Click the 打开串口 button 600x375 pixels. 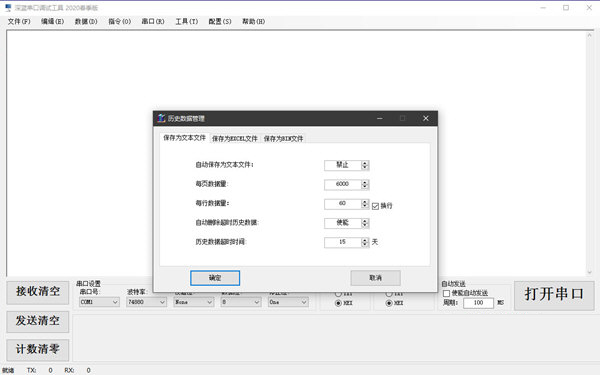(x=554, y=295)
